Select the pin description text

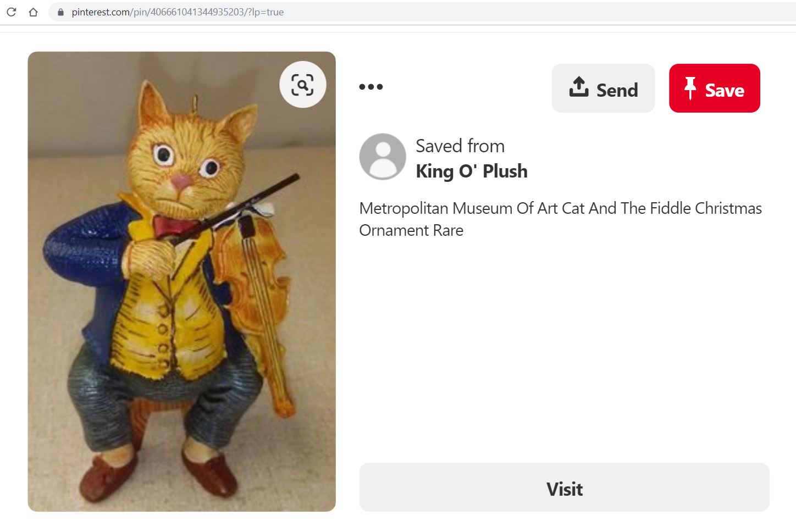[x=560, y=219]
